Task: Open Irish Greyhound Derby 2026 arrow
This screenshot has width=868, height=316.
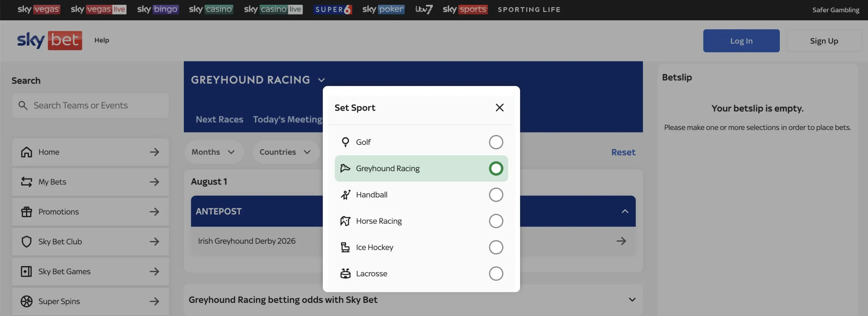Action: pyautogui.click(x=621, y=241)
